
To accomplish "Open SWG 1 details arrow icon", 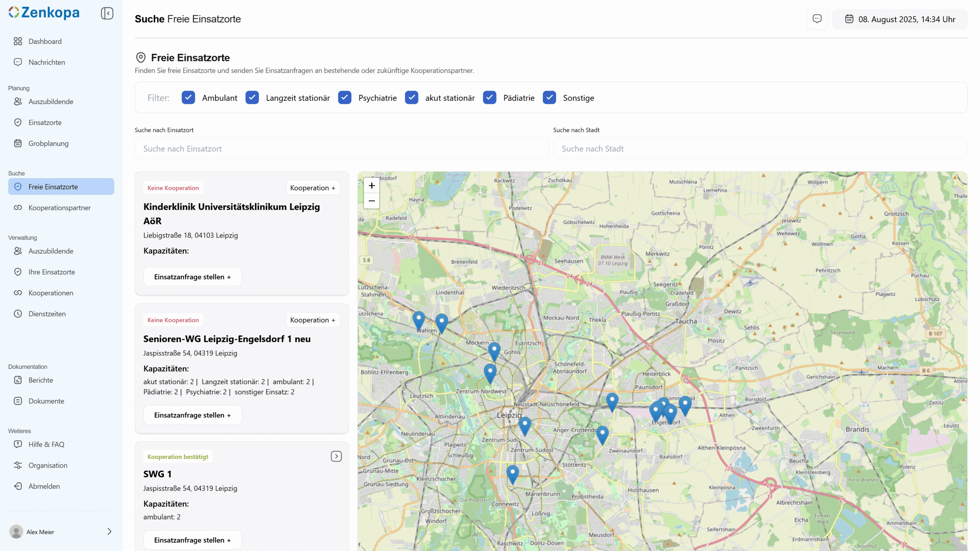I will [x=336, y=456].
